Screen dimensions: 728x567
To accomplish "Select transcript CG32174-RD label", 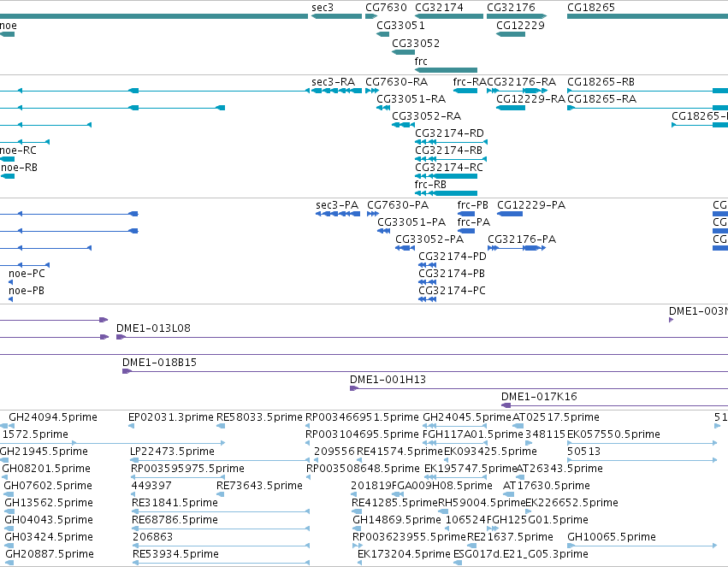I will [x=449, y=133].
